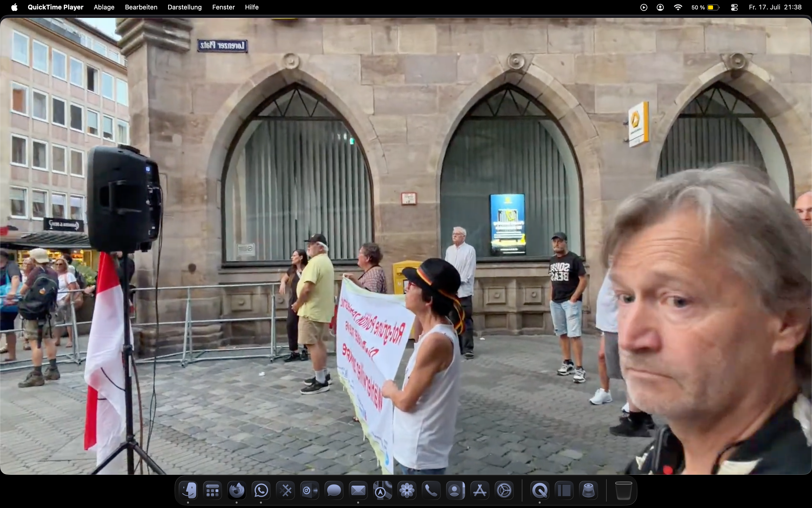Open the Wi-Fi status menu
Viewport: 812px width, 508px height.
pyautogui.click(x=678, y=7)
